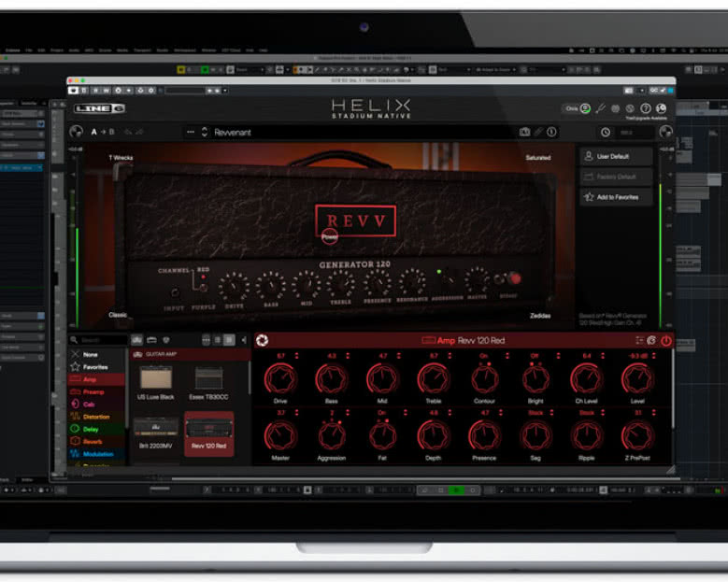Click the undo arrow in preset bar

click(128, 133)
